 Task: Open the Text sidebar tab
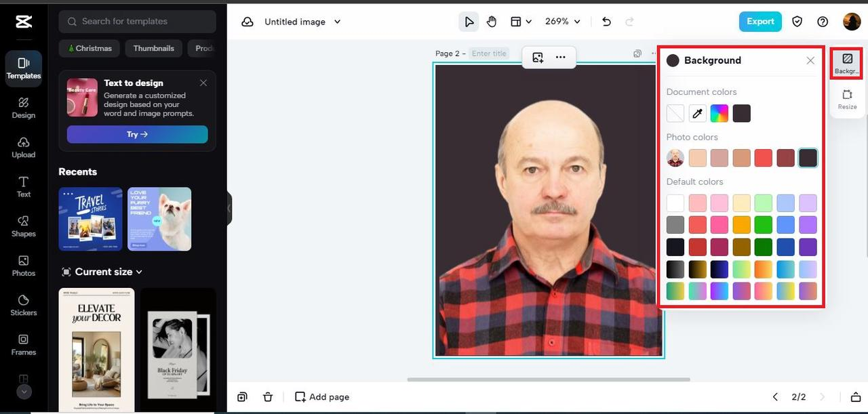[24, 187]
